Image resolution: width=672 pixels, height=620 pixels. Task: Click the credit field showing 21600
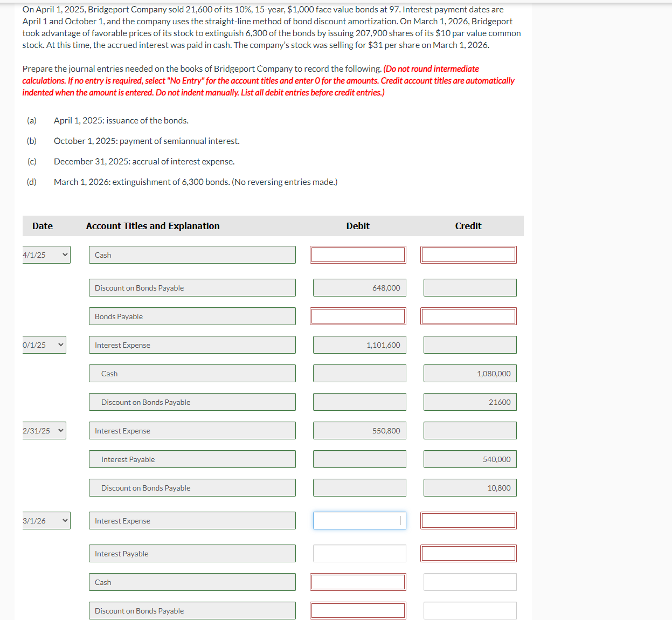click(x=470, y=402)
